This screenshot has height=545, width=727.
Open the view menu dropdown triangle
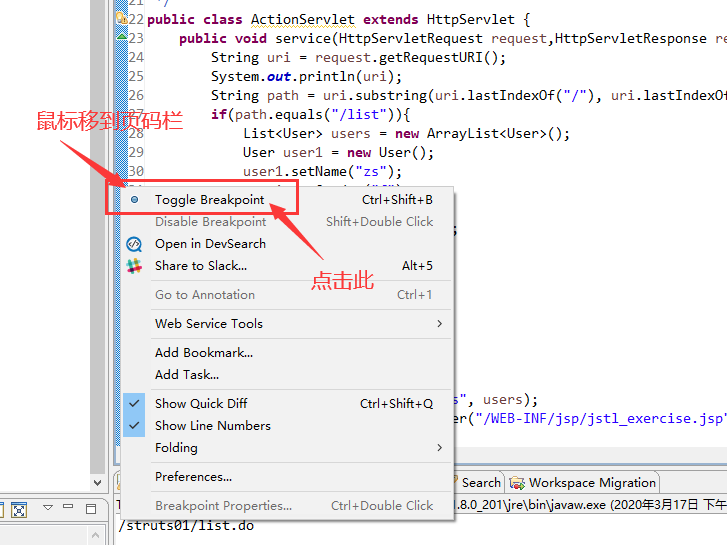click(48, 507)
